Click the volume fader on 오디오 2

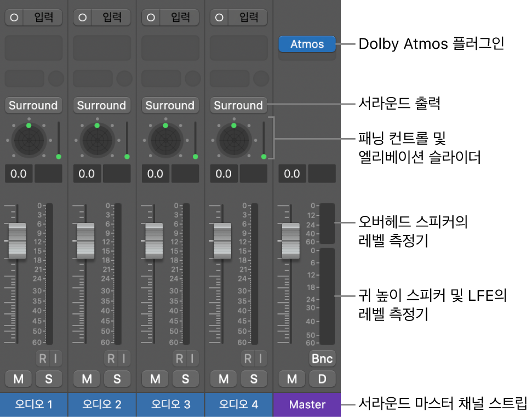86,241
